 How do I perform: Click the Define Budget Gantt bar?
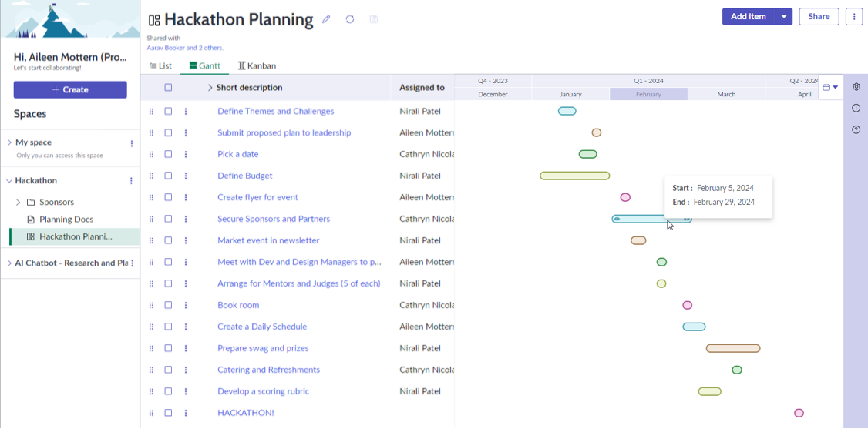tap(574, 176)
